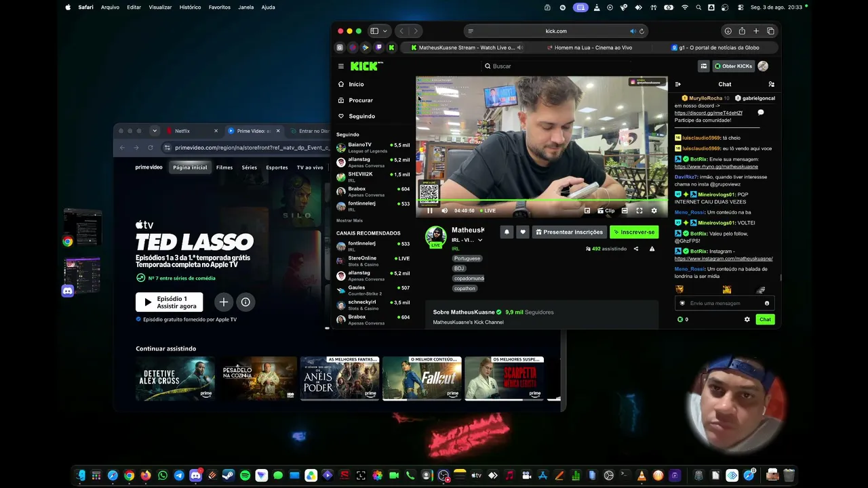Image resolution: width=868 pixels, height=488 pixels.
Task: Focus the Kick Buscar search field
Action: point(556,66)
